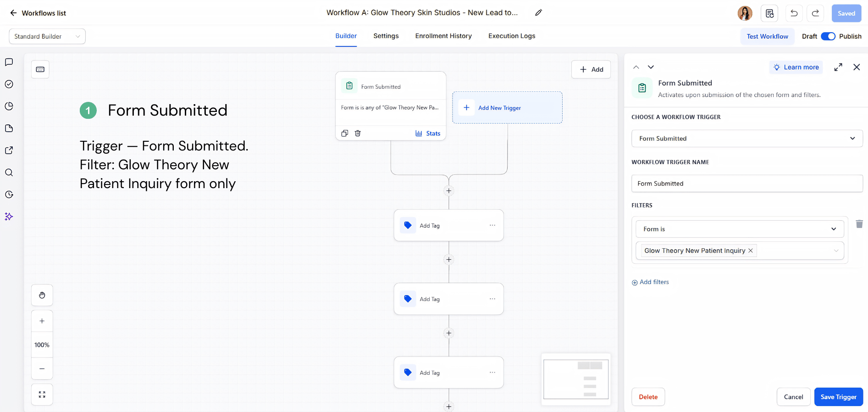Image resolution: width=868 pixels, height=412 pixels.
Task: Toggle the workflow between Draft and Publish
Action: coord(828,36)
